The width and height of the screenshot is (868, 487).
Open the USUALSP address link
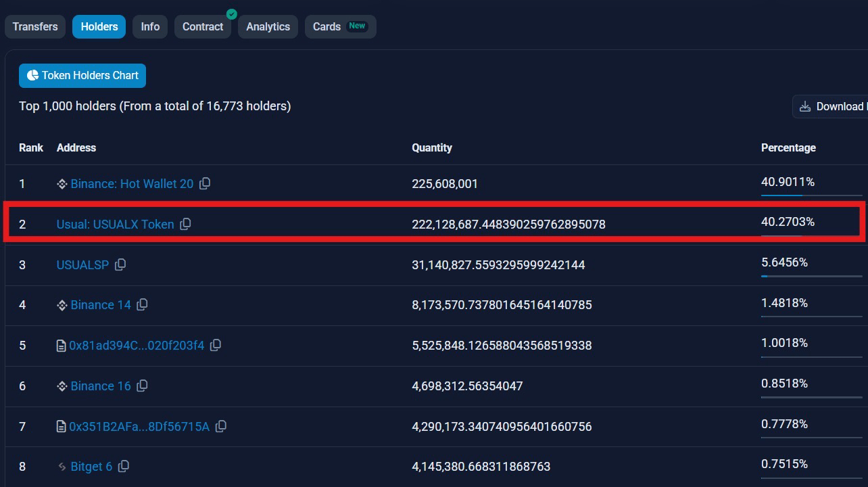pyautogui.click(x=82, y=264)
